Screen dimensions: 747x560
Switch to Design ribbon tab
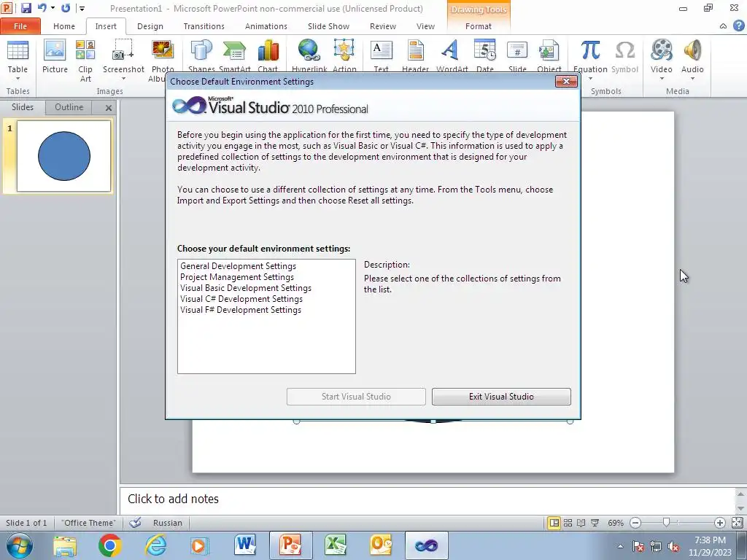[x=150, y=26]
